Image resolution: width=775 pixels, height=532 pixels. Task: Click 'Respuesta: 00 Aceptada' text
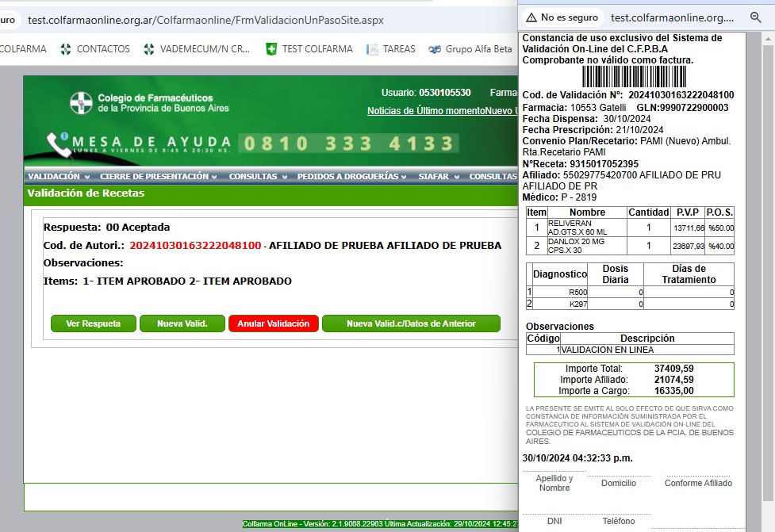tap(107, 228)
